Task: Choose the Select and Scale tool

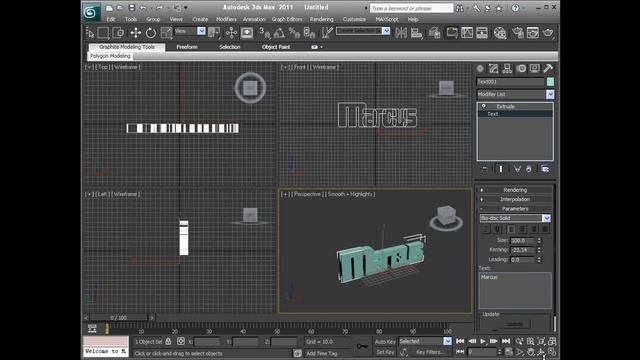Action: 166,33
